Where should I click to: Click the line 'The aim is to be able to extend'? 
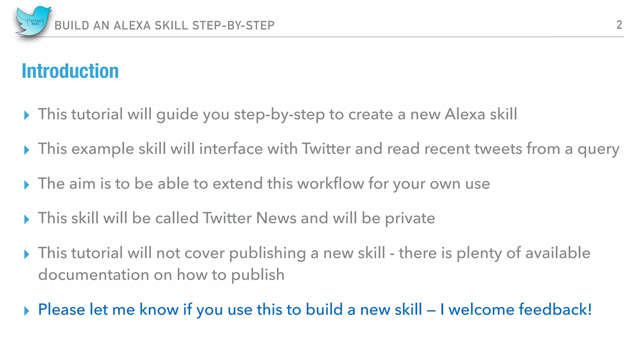pyautogui.click(x=264, y=184)
